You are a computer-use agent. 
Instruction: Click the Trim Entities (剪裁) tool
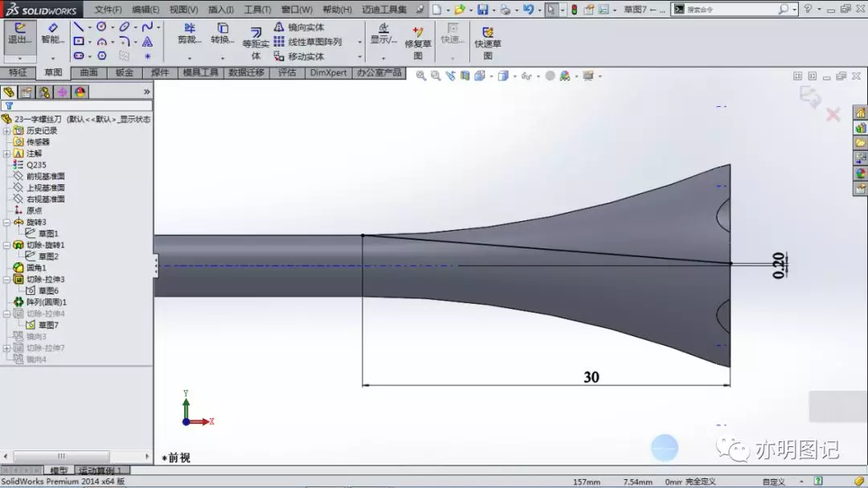pyautogui.click(x=190, y=34)
